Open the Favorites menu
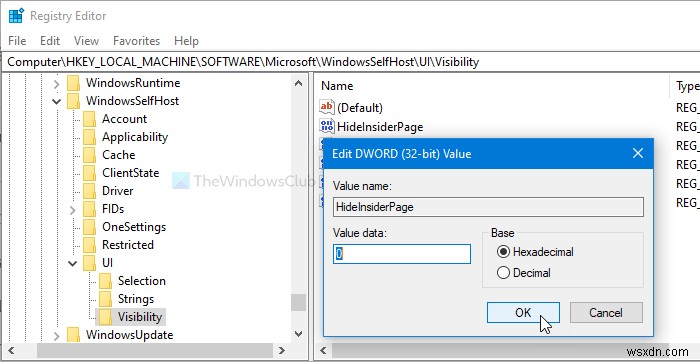This screenshot has width=700, height=362. tap(136, 41)
